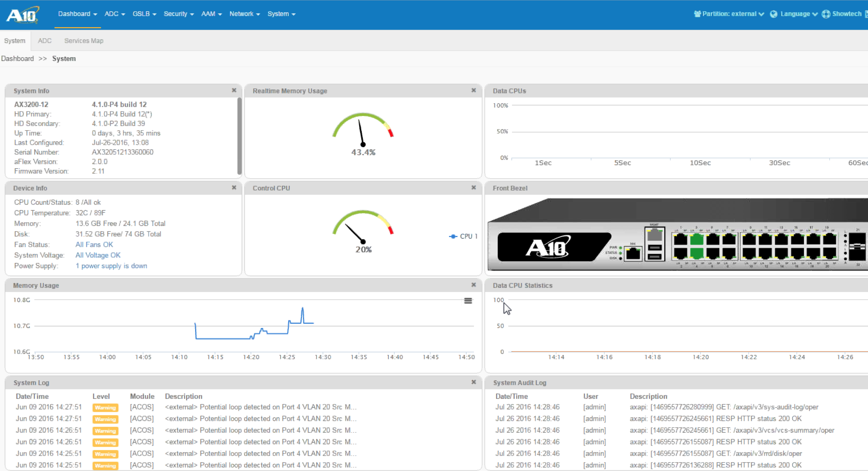Screen dimensions: 868x471
Task: Switch to the Services Map tab
Action: tap(83, 41)
